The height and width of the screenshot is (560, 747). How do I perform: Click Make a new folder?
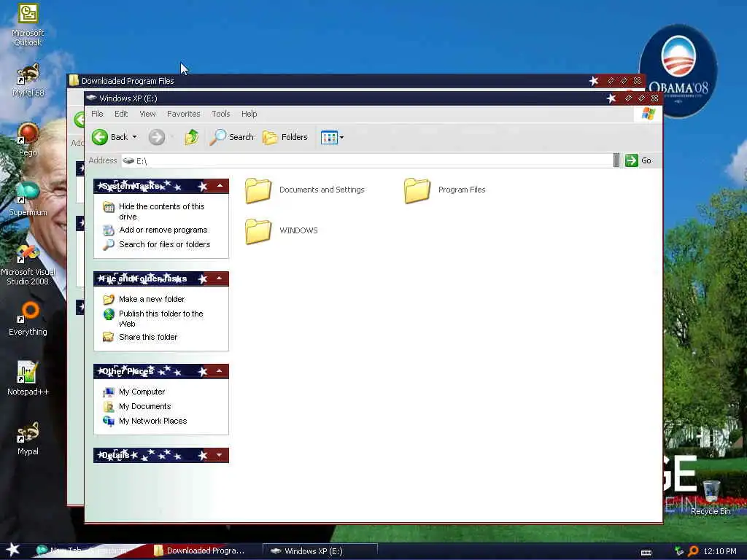[152, 299]
